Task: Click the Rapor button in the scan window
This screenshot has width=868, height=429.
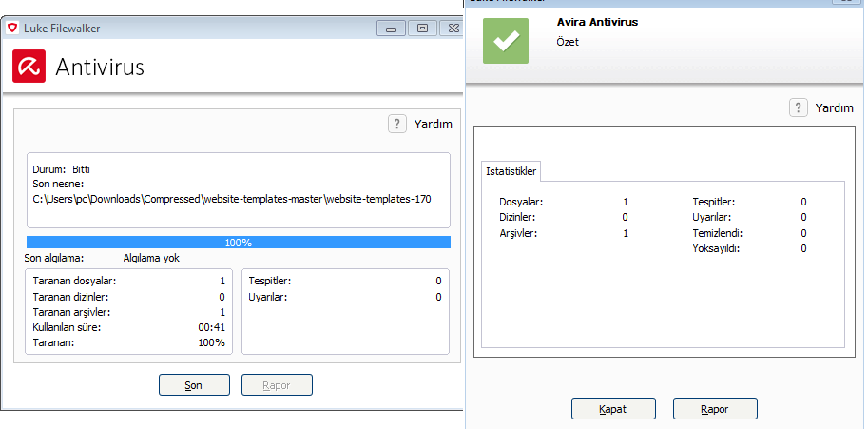Action: (x=277, y=385)
